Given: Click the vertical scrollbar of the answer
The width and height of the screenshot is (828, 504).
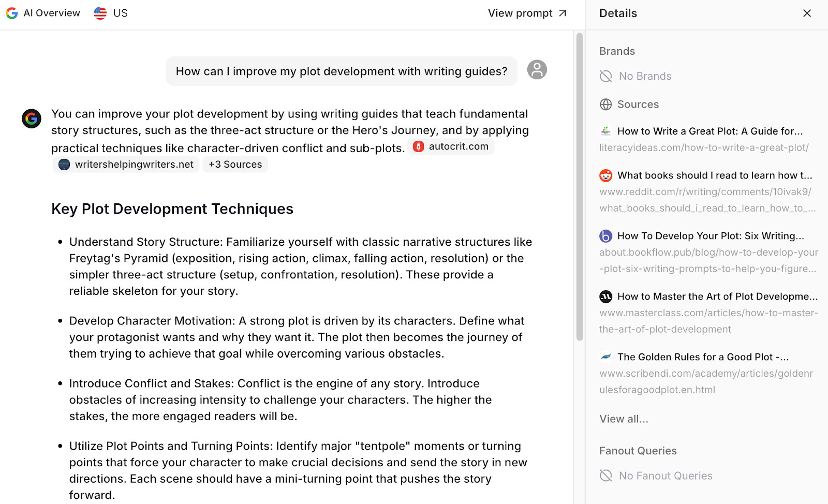Looking at the screenshot, I should [x=580, y=186].
